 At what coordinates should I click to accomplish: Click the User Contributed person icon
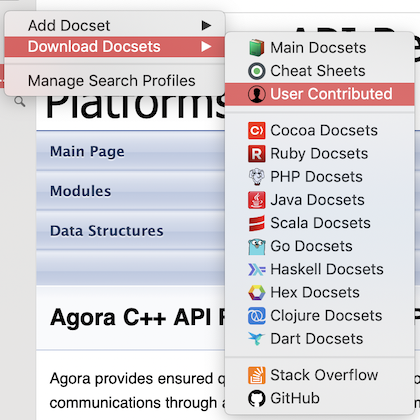(257, 94)
